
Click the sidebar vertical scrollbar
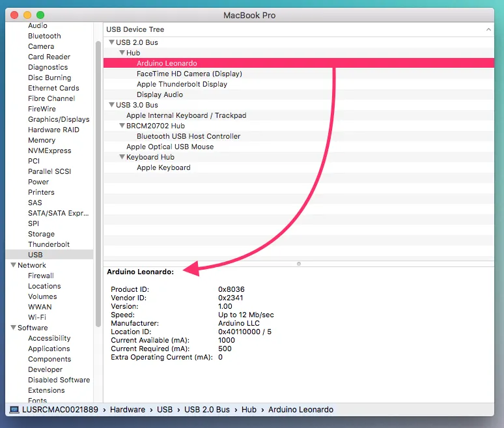98,184
